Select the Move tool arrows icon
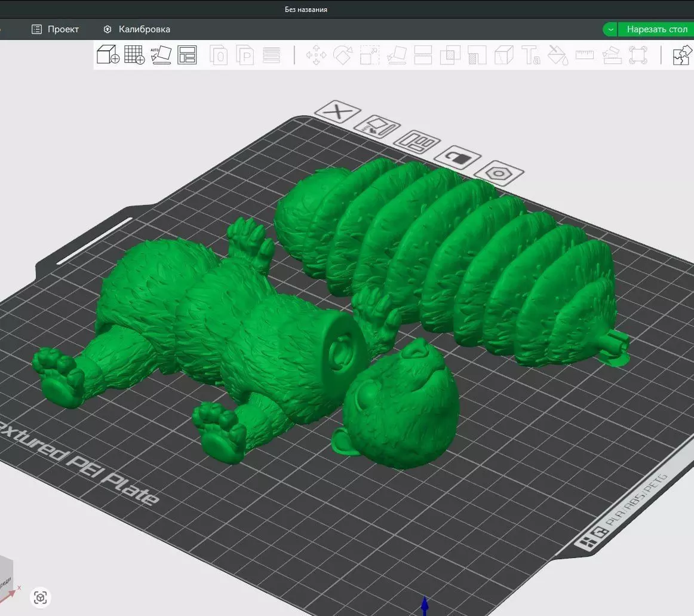Image resolution: width=694 pixels, height=616 pixels. [316, 56]
